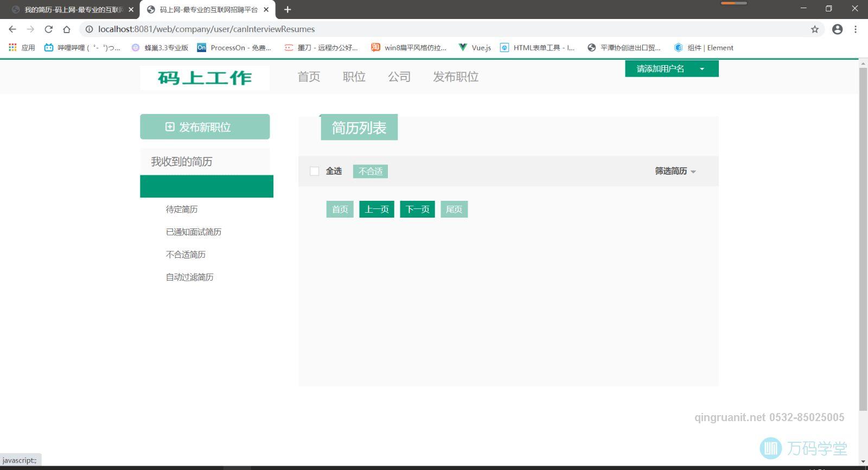Open the Chrome profile avatar
The width and height of the screenshot is (868, 470).
click(x=837, y=29)
